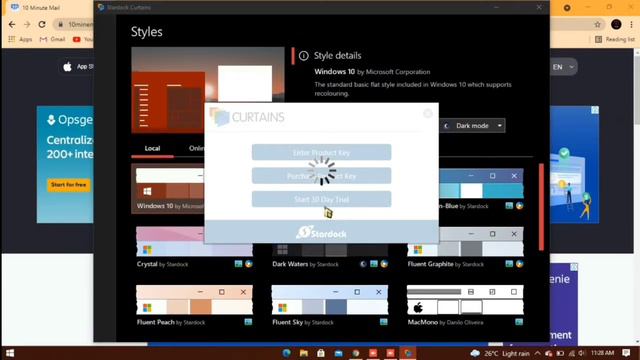Click the styles list scrollbar in Curtains
The width and height of the screenshot is (640, 360).
(541, 207)
